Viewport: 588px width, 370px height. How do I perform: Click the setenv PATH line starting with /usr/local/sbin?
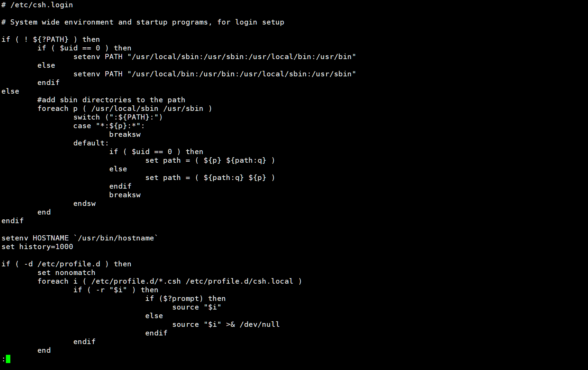(214, 57)
